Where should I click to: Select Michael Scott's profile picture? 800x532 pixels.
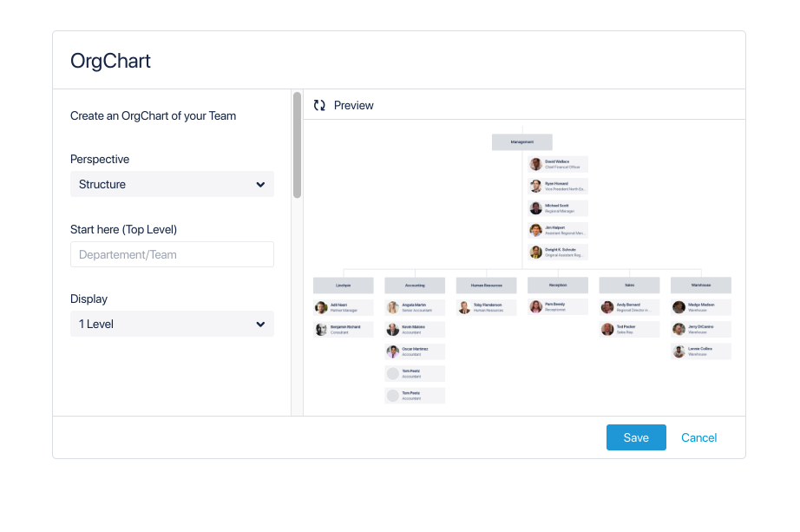click(x=535, y=207)
